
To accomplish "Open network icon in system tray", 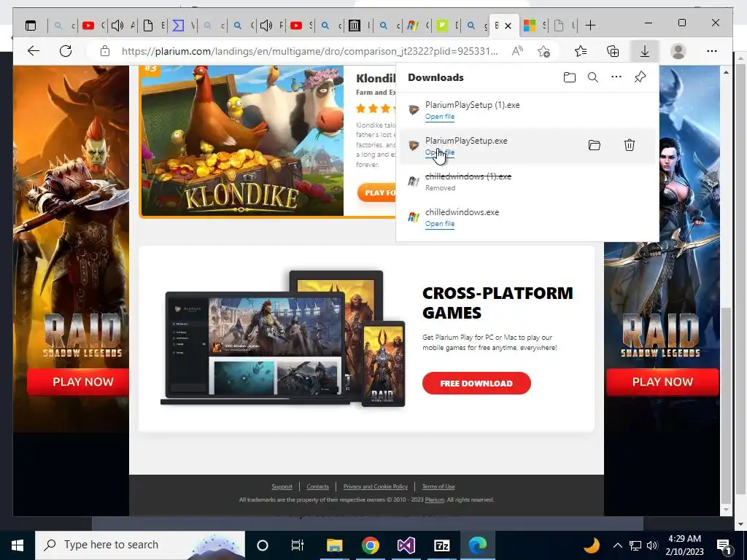I will 635,545.
